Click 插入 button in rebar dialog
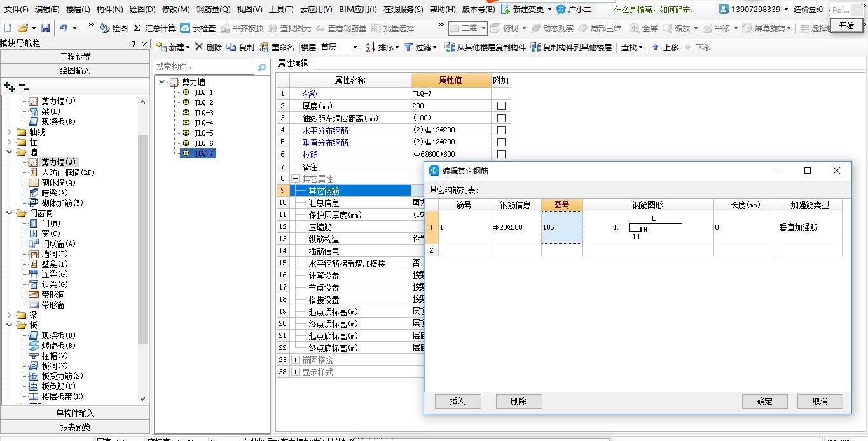 458,401
